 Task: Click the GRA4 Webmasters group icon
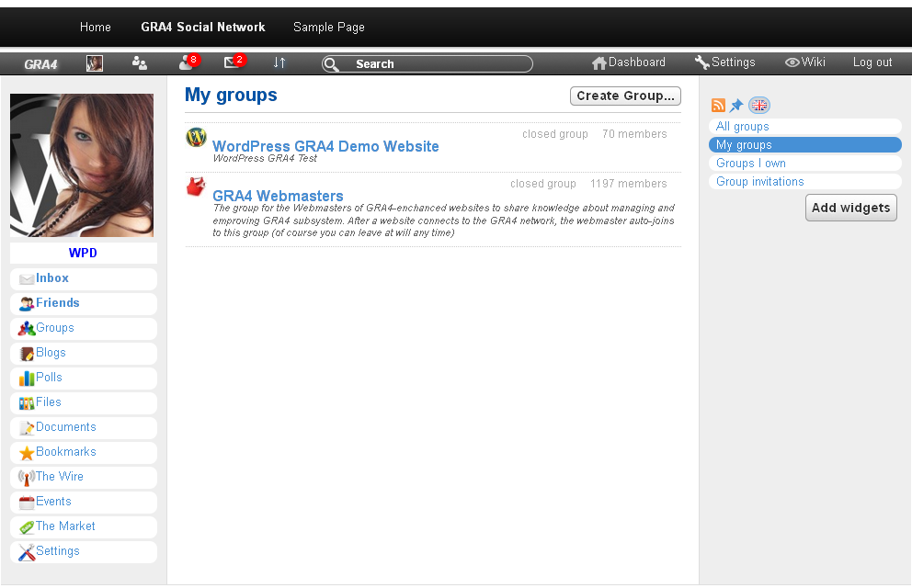[x=196, y=187]
